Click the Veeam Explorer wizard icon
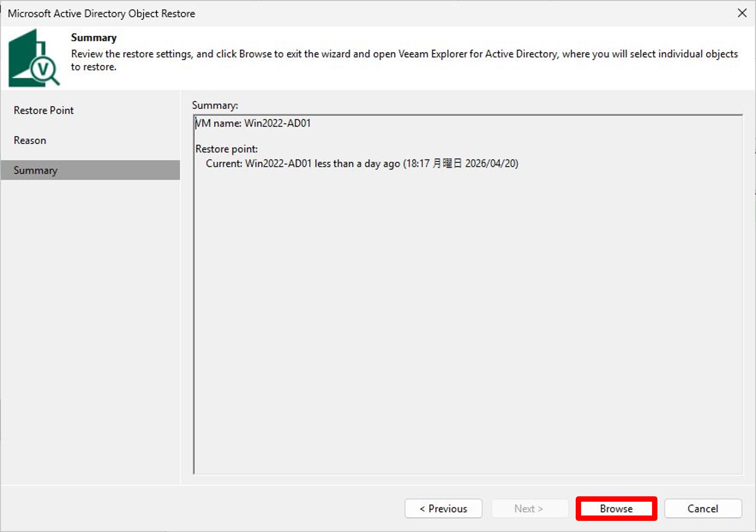The image size is (756, 532). [34, 58]
